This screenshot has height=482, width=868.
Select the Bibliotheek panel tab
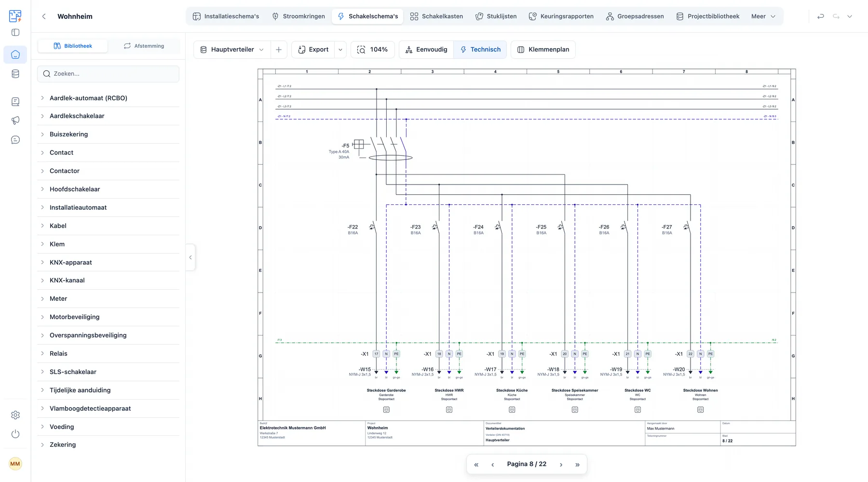click(73, 46)
